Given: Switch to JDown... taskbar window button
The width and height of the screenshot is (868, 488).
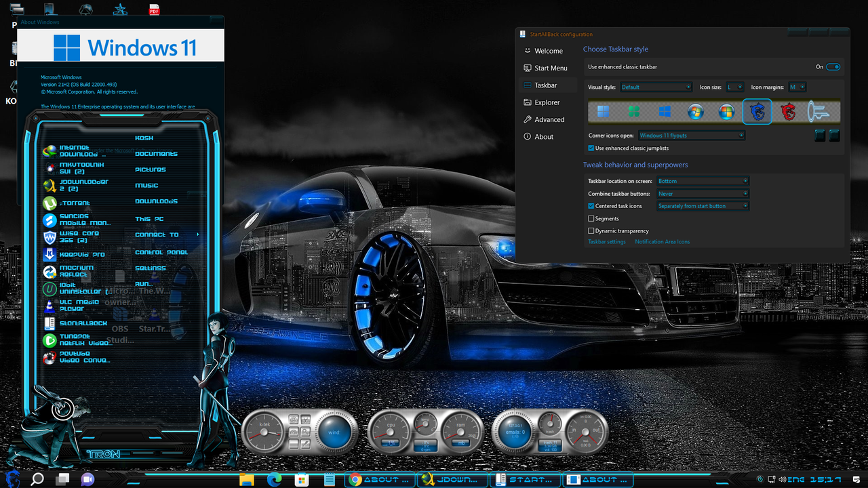Looking at the screenshot, I should (x=452, y=480).
